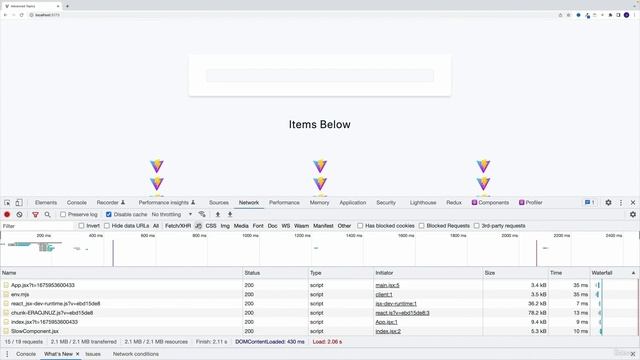
Task: Open drawer three-dot menu beside Console
Action: tap(7, 354)
